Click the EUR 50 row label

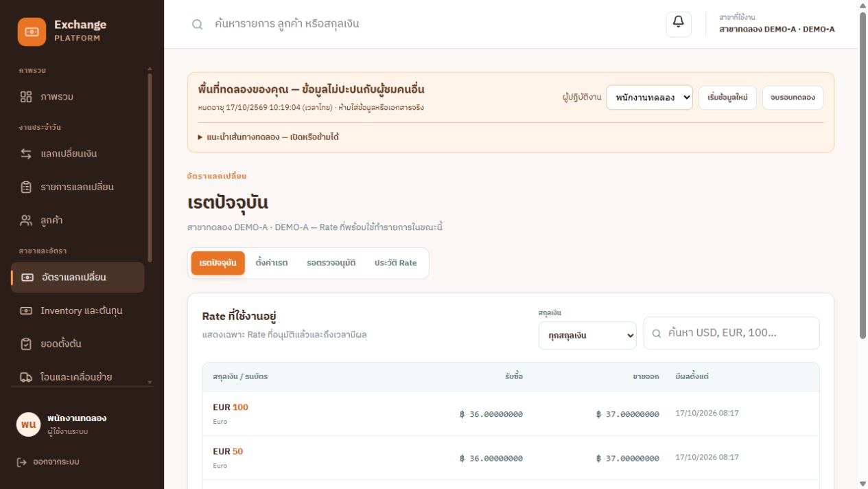[x=228, y=451]
